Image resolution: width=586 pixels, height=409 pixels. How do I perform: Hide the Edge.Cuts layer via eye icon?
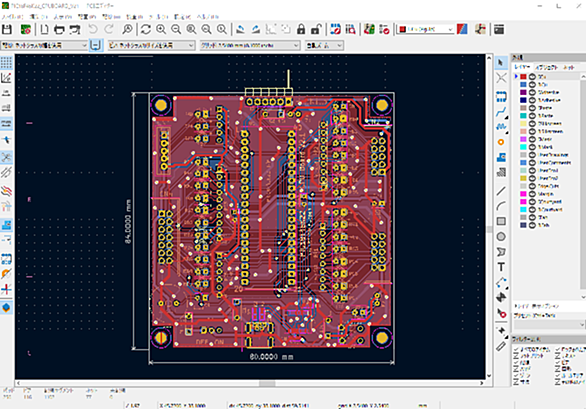pos(532,186)
